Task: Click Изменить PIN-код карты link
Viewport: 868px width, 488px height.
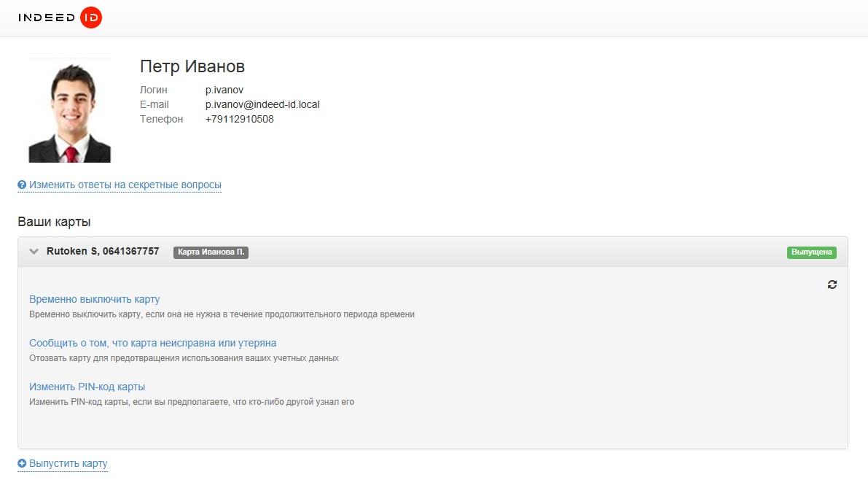Action: click(x=87, y=387)
